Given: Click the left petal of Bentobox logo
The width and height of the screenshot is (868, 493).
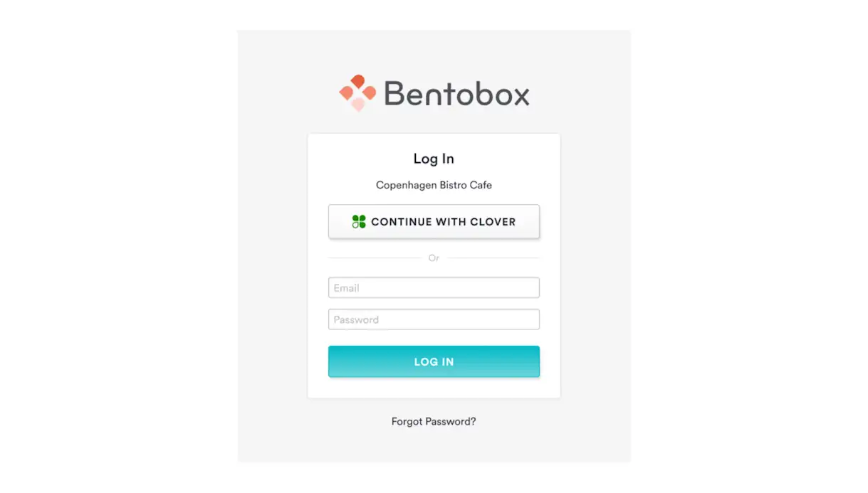Looking at the screenshot, I should click(346, 93).
